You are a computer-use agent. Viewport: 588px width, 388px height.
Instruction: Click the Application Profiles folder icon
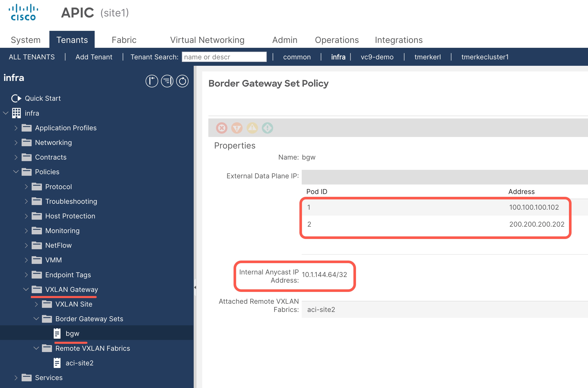(x=26, y=128)
